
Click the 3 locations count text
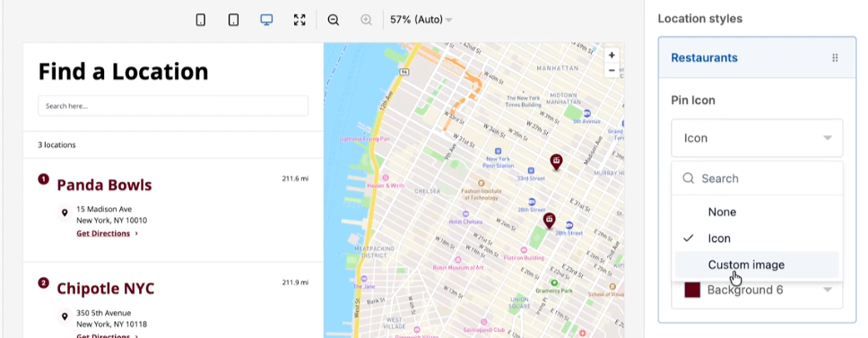(56, 145)
